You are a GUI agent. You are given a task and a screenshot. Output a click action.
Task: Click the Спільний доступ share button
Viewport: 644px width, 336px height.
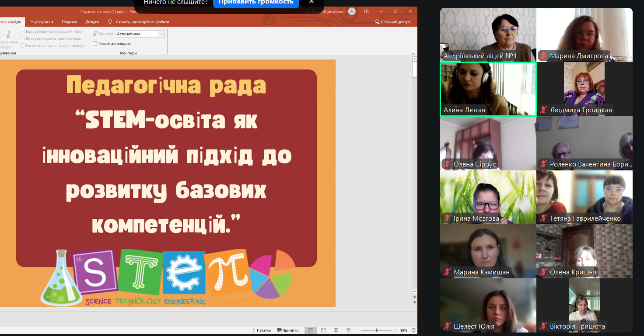pyautogui.click(x=392, y=22)
